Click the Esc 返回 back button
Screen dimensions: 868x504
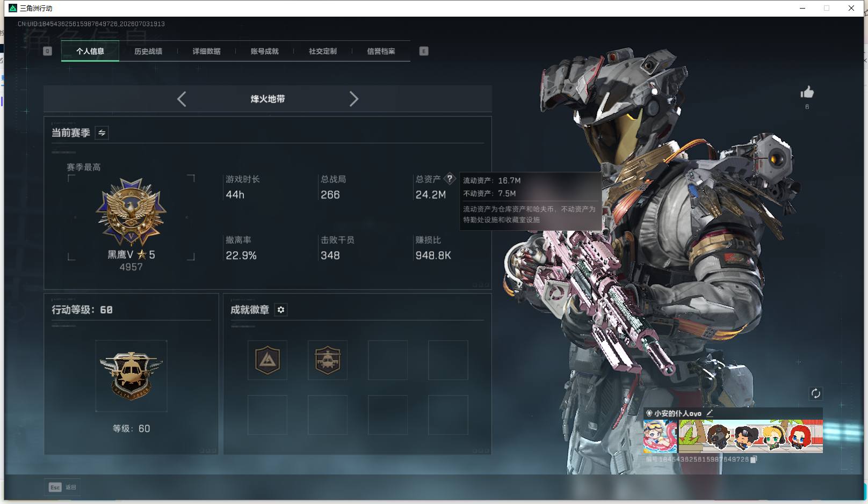click(63, 487)
